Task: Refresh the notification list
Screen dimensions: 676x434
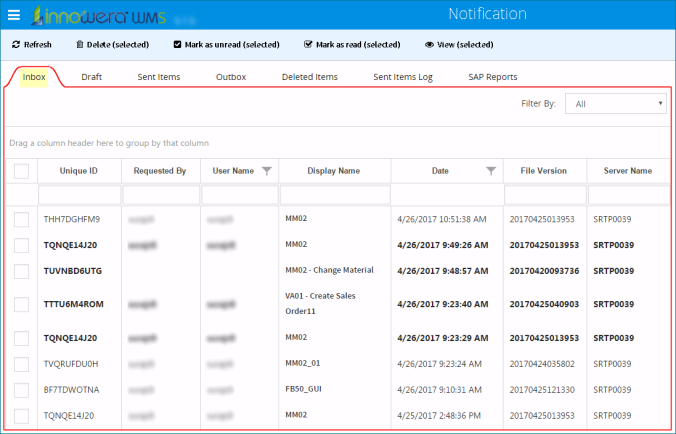Action: click(31, 44)
